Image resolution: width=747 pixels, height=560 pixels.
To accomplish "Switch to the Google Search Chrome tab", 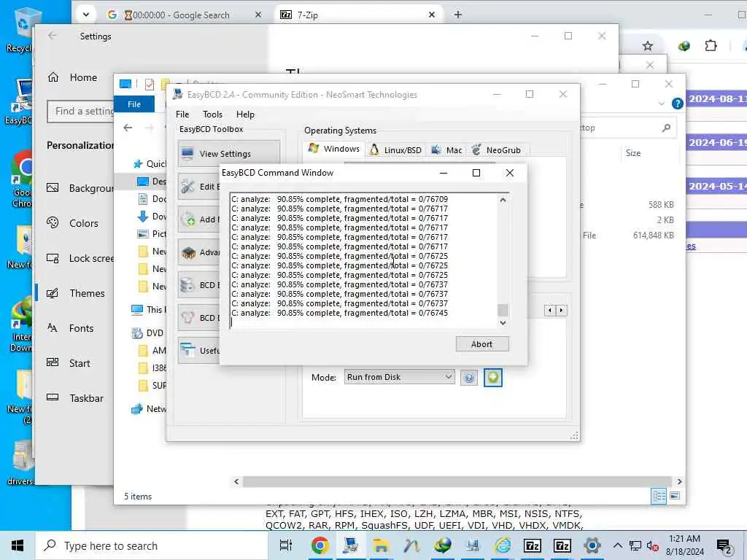I will click(x=185, y=15).
